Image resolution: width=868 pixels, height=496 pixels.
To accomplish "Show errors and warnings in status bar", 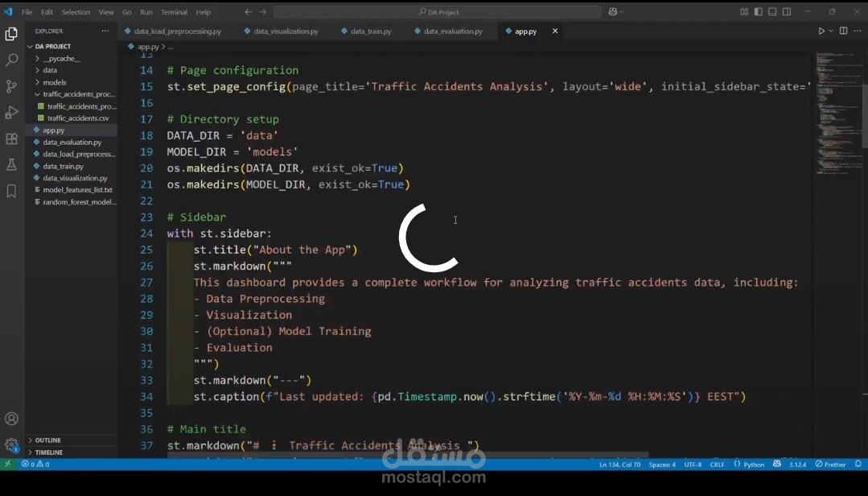I will (x=35, y=465).
